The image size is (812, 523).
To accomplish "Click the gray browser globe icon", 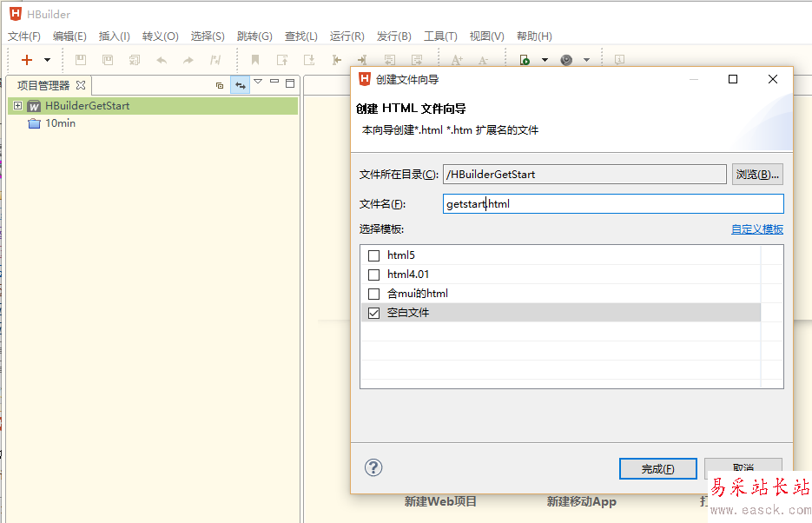I will coord(566,60).
